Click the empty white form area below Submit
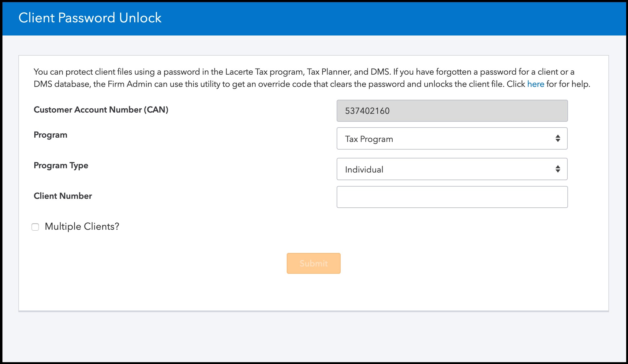The height and width of the screenshot is (364, 628). pyautogui.click(x=313, y=292)
